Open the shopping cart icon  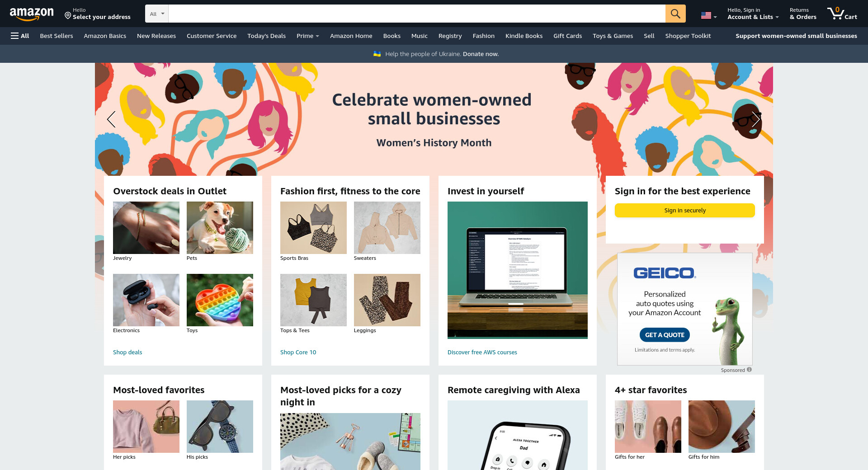pyautogui.click(x=842, y=14)
